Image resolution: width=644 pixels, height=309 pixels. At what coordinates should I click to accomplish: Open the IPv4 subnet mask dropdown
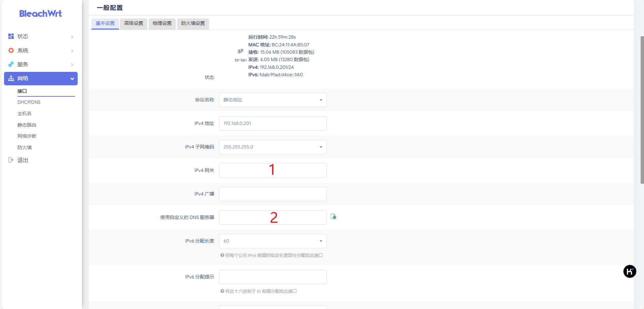(273, 147)
